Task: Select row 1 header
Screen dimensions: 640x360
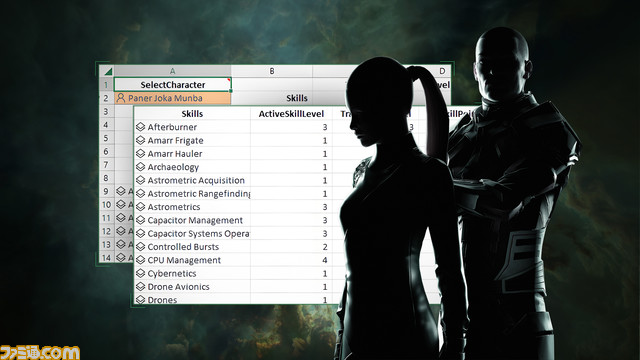Action: pos(106,84)
